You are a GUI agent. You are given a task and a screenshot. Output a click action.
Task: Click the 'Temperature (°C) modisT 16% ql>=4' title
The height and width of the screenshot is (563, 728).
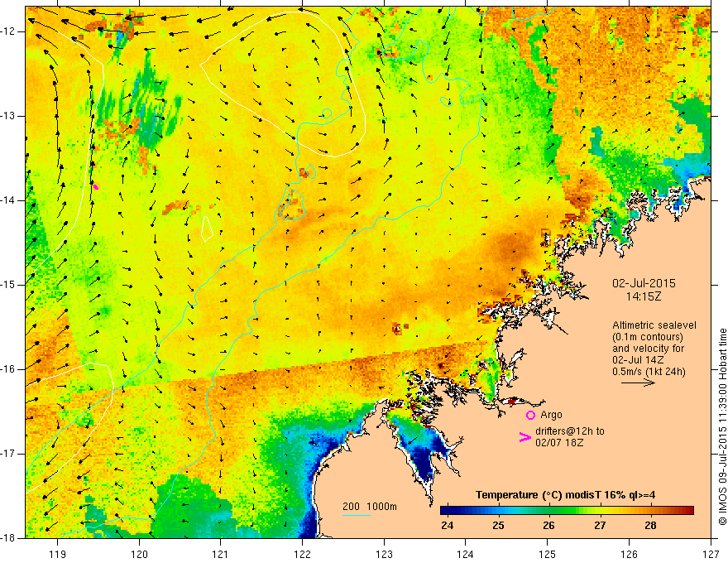point(566,495)
